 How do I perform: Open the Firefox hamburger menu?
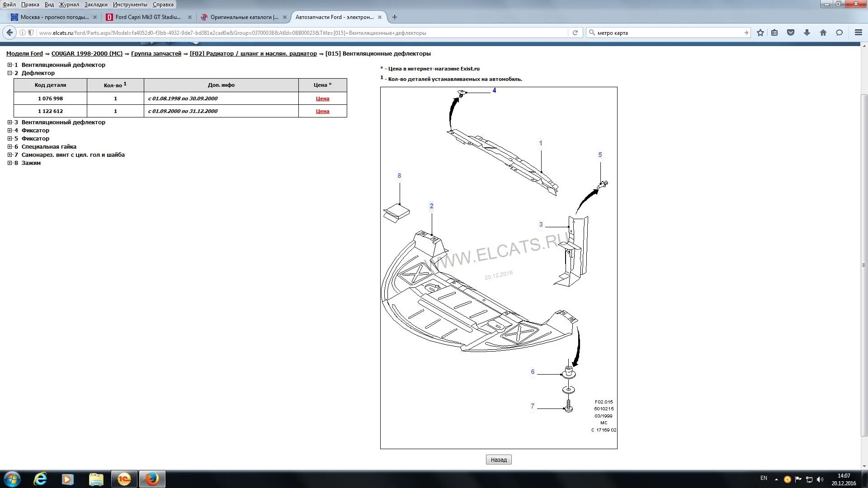click(x=859, y=33)
